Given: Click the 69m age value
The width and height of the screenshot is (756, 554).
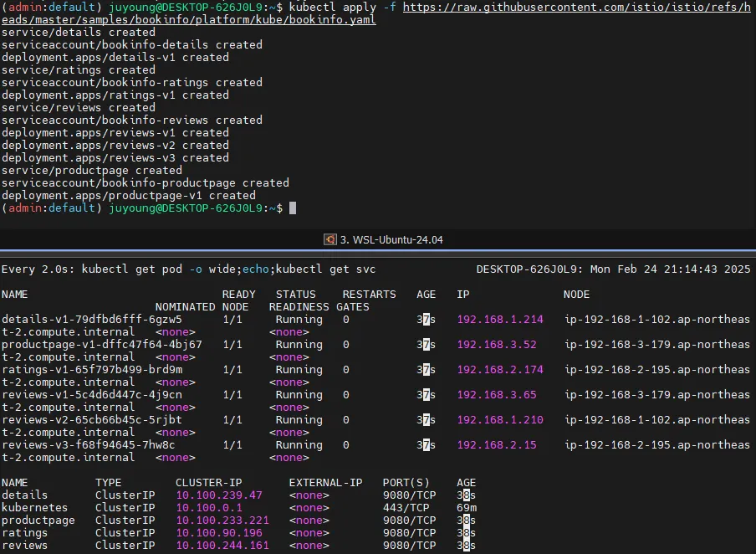Looking at the screenshot, I should pyautogui.click(x=467, y=508).
